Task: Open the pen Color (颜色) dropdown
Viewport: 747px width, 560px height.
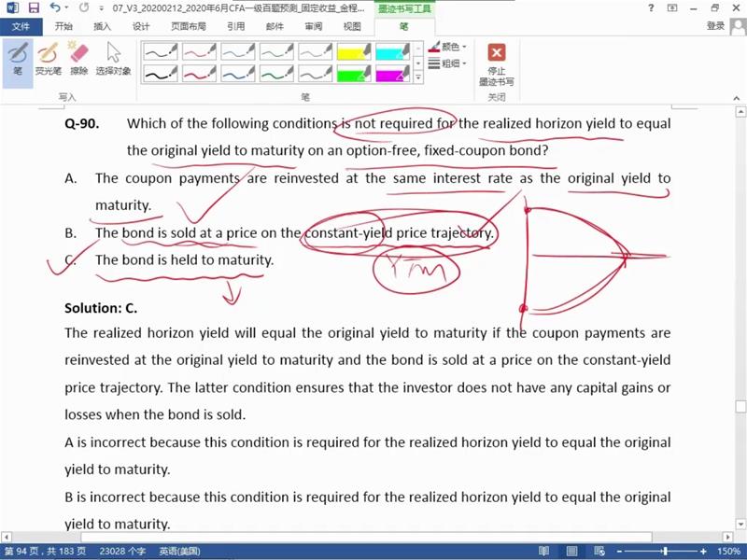Action: 448,47
